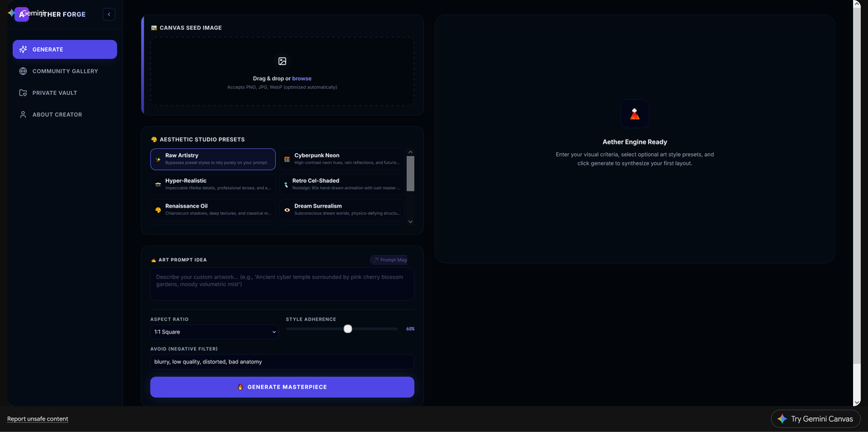
Task: Click the Try Gemini Canvas button
Action: coord(816,419)
